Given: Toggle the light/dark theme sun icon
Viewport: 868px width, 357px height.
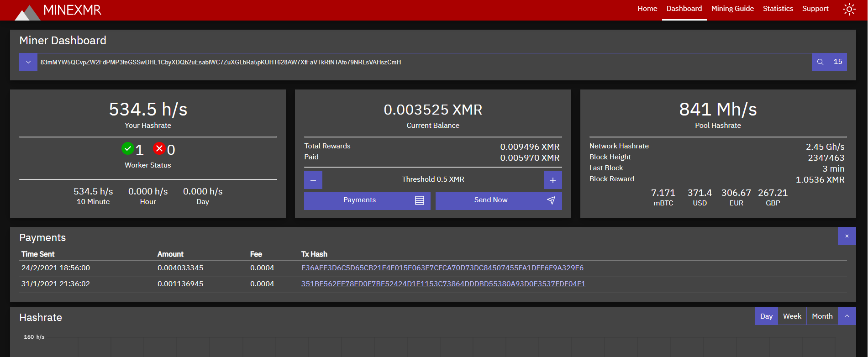Looking at the screenshot, I should (849, 9).
